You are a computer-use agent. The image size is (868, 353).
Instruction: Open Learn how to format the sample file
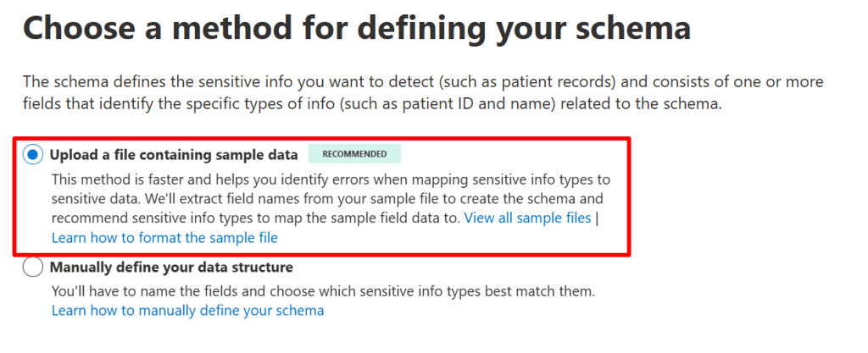164,238
